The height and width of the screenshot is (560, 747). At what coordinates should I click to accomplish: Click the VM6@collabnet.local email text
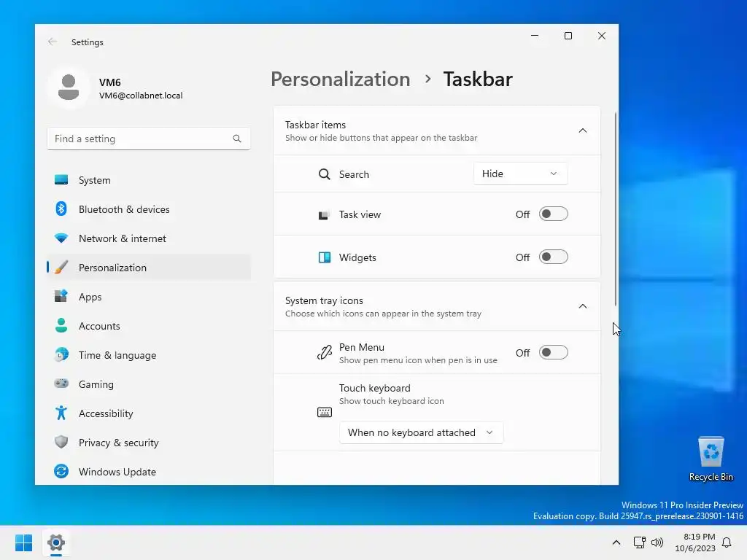[x=141, y=96]
